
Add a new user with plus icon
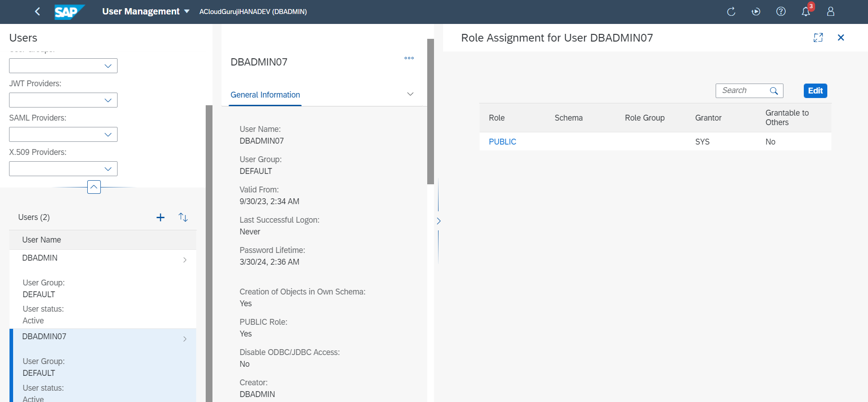click(x=160, y=218)
